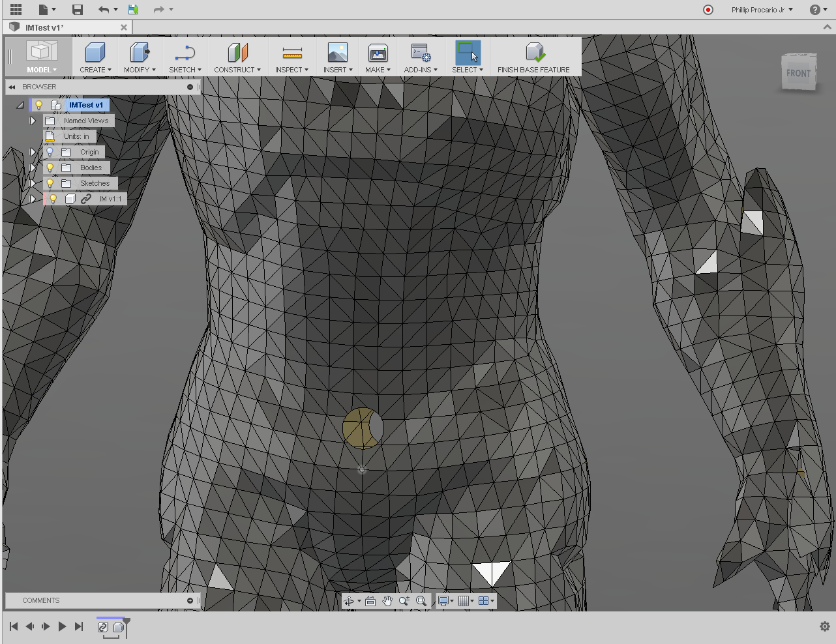Expand the Origin folder
This screenshot has height=644, width=836.
click(33, 152)
